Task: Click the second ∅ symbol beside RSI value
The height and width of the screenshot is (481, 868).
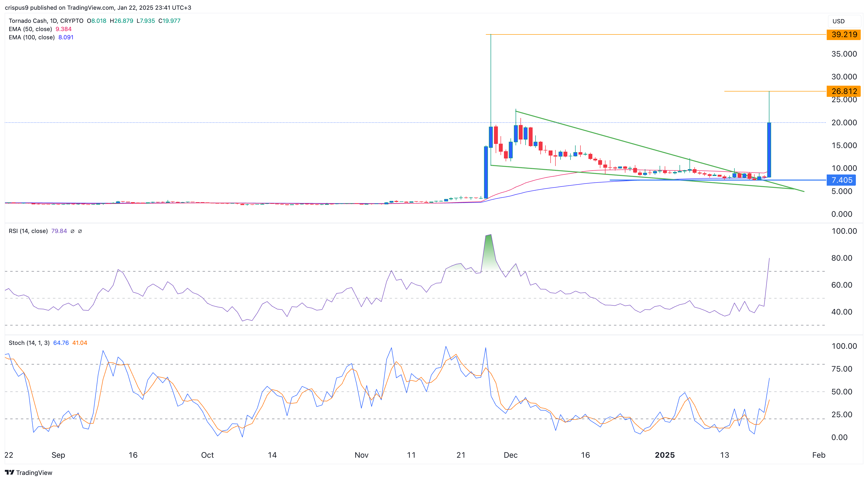Action: pos(80,231)
